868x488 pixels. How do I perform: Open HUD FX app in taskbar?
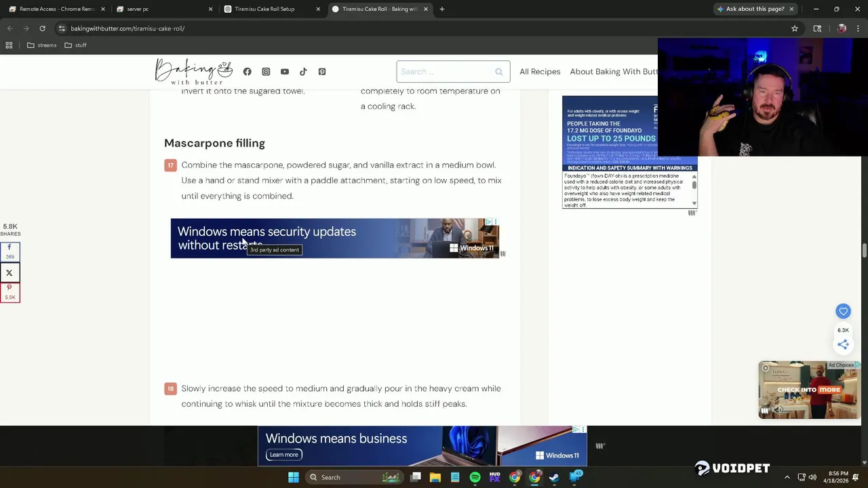[494, 477]
